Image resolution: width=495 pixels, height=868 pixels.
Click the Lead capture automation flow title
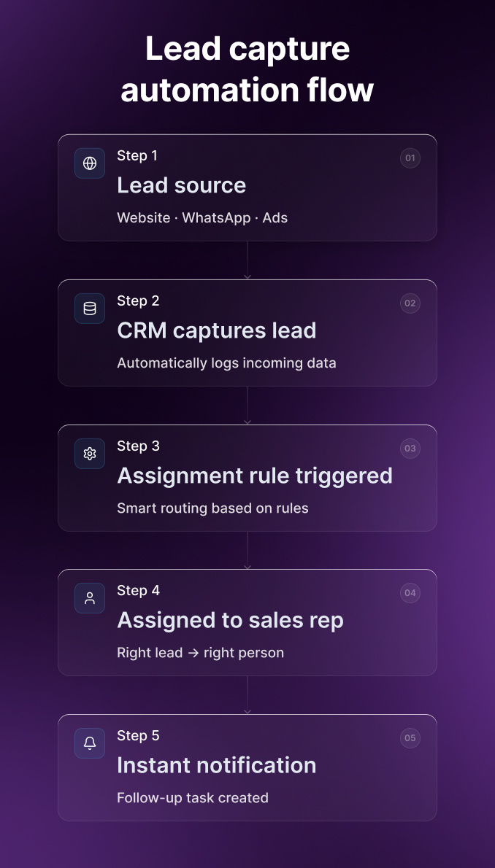[x=247, y=70]
